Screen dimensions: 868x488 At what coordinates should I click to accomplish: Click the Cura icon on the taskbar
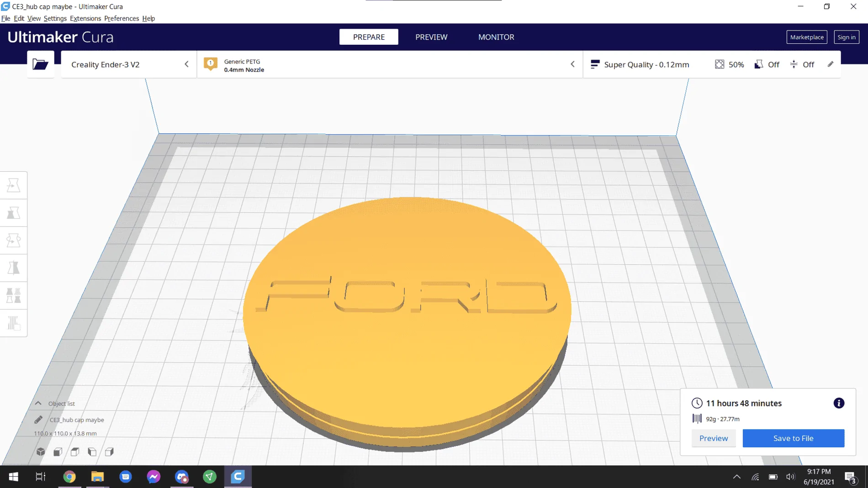coord(238,477)
